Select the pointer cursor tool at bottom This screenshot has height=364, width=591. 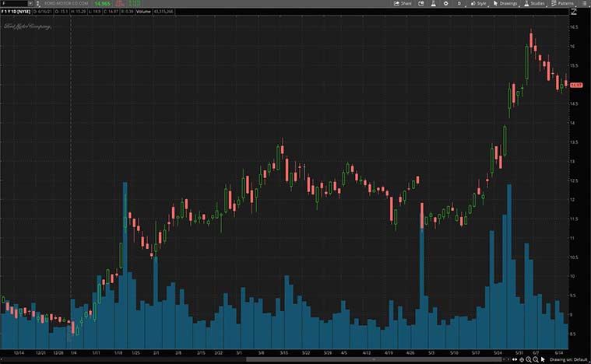point(543,359)
